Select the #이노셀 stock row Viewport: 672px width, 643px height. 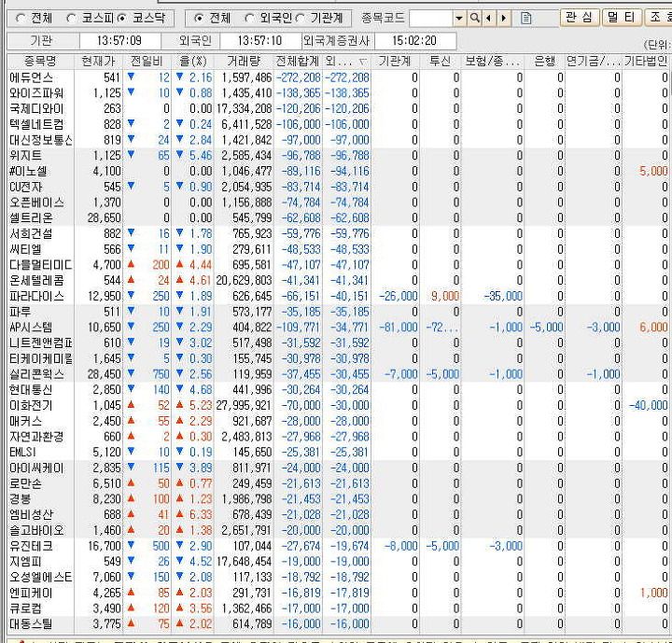[339, 171]
